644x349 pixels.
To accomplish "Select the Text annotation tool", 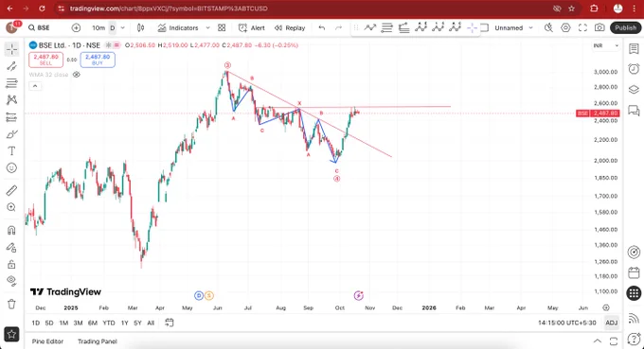I will click(11, 151).
